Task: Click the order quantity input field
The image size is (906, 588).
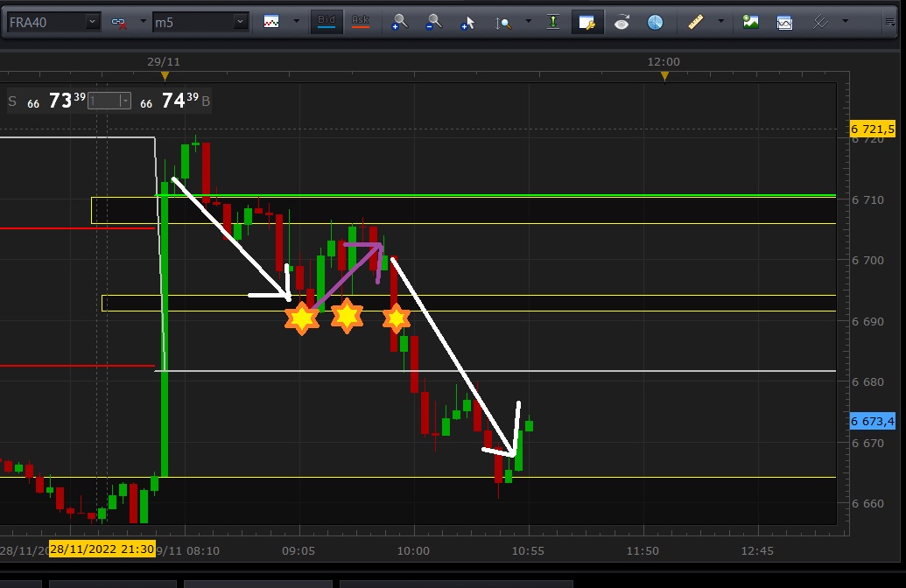Action: coord(103,101)
